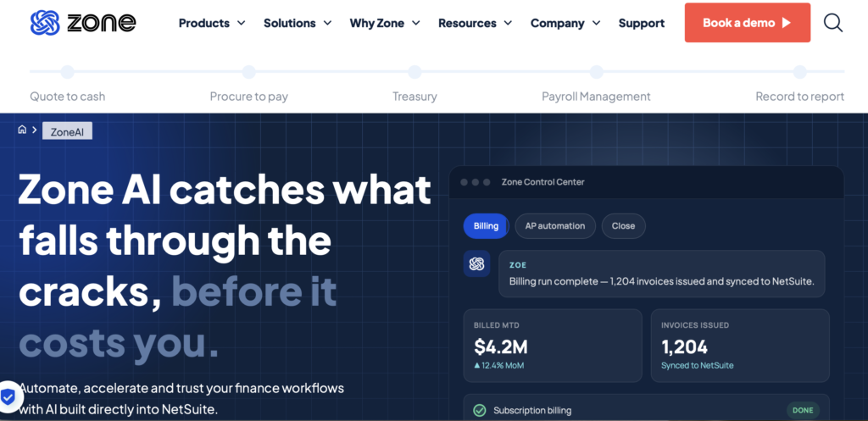Click the Procure to pay label
Image resolution: width=868 pixels, height=421 pixels.
(x=248, y=97)
